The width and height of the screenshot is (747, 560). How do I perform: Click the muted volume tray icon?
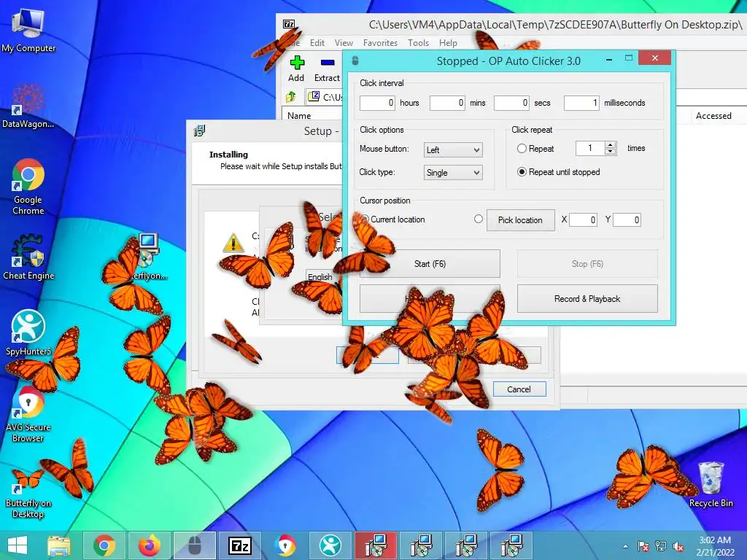[x=678, y=546]
